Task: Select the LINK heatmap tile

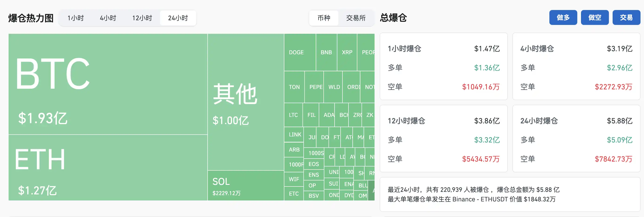Action: pyautogui.click(x=294, y=135)
